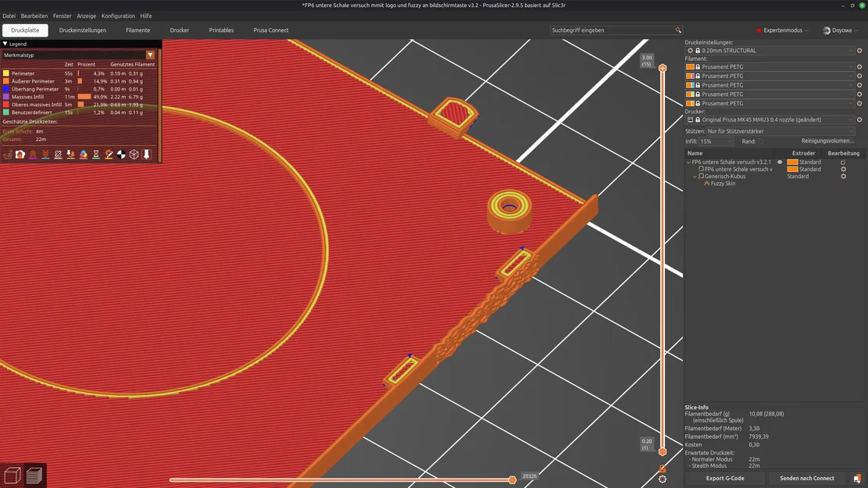Click the Fuzzy Skin modifier icon

click(707, 183)
